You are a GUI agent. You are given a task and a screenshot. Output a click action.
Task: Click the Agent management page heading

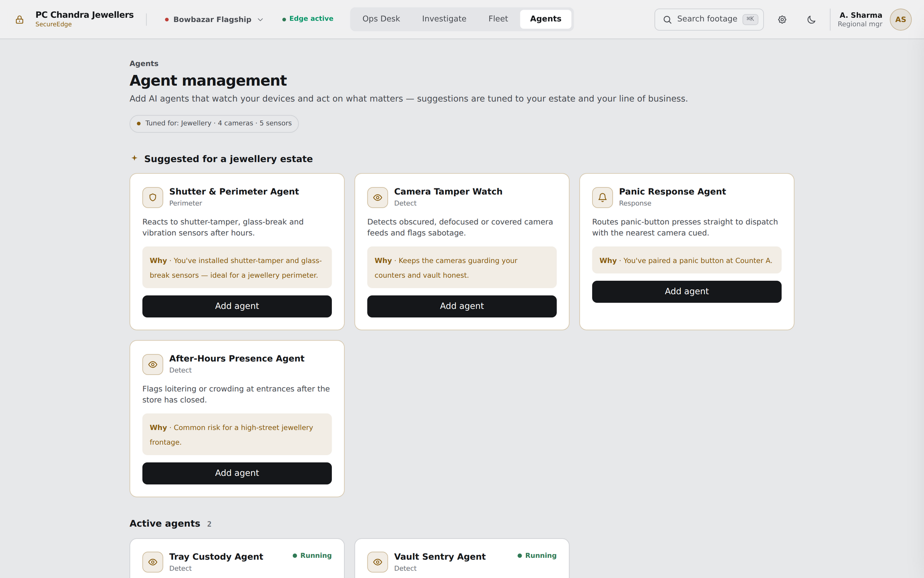pyautogui.click(x=208, y=81)
